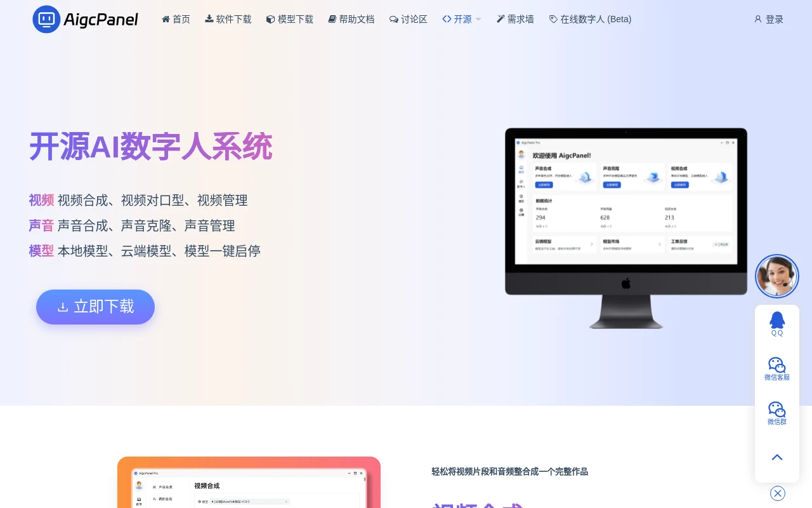812x508 pixels.
Task: Click the scroll-to-top arrow in side panel
Action: click(777, 457)
